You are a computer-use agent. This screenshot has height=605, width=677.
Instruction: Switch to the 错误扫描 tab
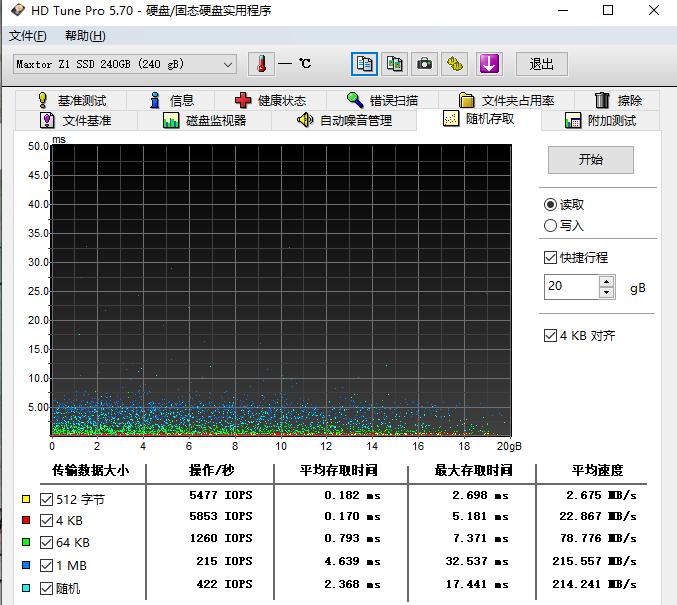(x=382, y=100)
